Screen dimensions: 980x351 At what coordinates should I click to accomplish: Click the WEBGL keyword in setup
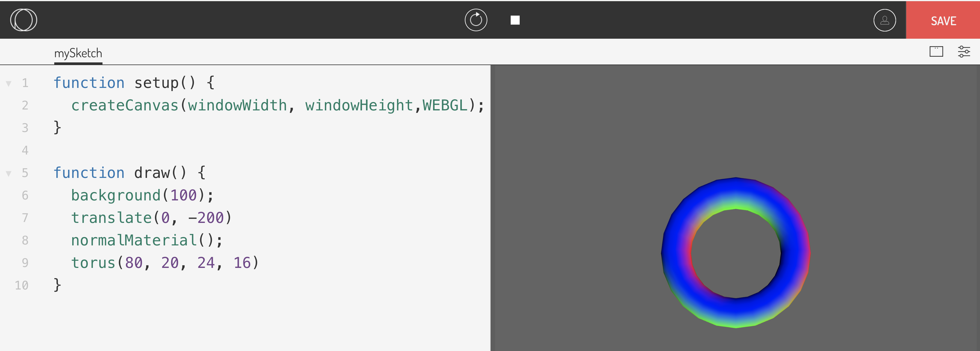click(x=445, y=106)
